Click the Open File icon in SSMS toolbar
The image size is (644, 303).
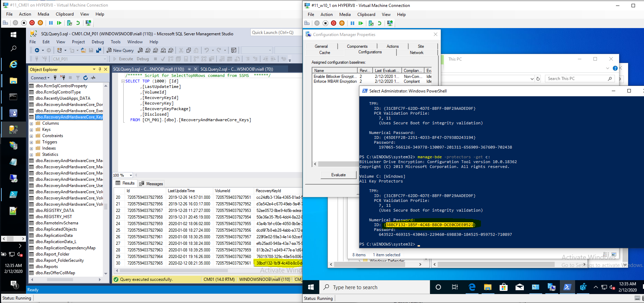[83, 50]
